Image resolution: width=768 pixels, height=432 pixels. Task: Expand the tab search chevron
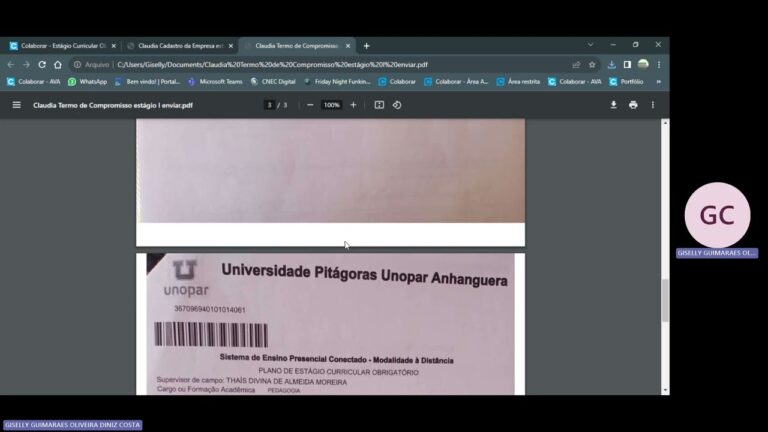point(591,45)
